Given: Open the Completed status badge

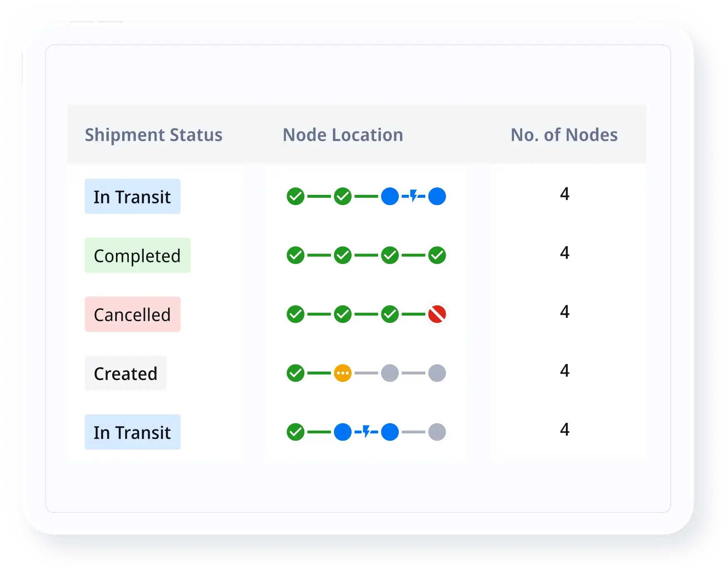Looking at the screenshot, I should [x=137, y=256].
